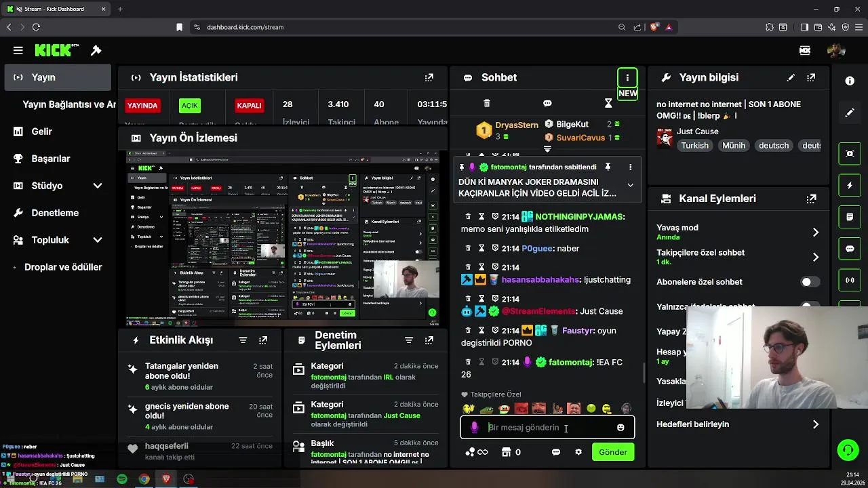Toggle Abonelere özel sohbet switch
868x488 pixels.
tap(810, 282)
